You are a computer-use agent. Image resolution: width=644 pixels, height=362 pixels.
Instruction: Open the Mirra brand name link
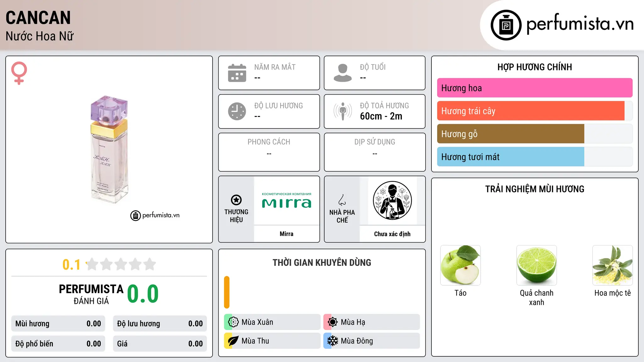286,234
